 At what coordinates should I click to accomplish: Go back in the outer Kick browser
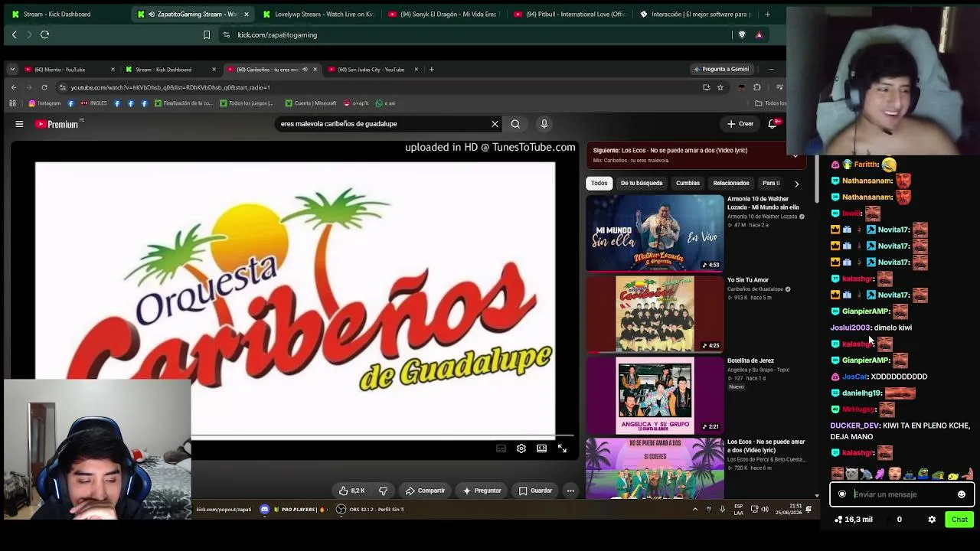click(x=14, y=34)
